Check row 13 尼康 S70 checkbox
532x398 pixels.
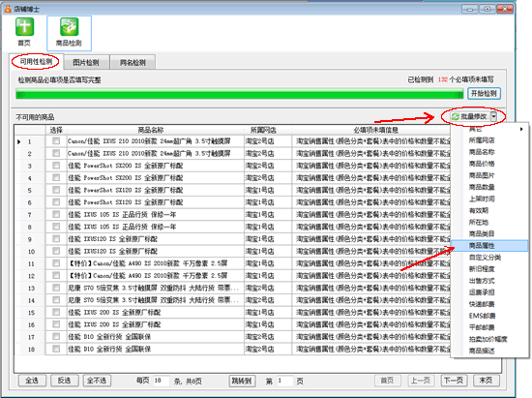56,288
